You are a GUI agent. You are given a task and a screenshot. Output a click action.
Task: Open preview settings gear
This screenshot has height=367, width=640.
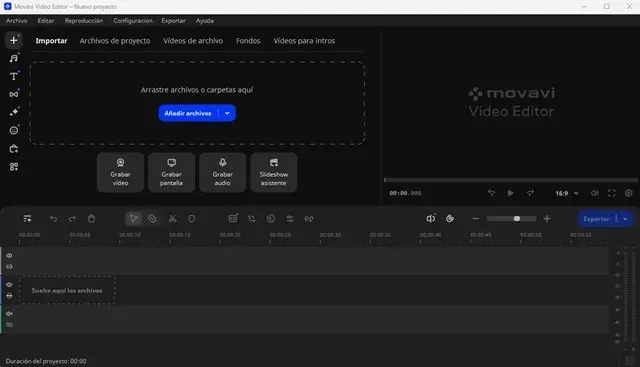click(x=629, y=193)
